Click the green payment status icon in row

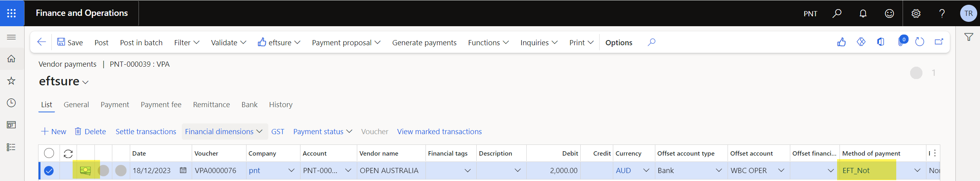coord(85,171)
